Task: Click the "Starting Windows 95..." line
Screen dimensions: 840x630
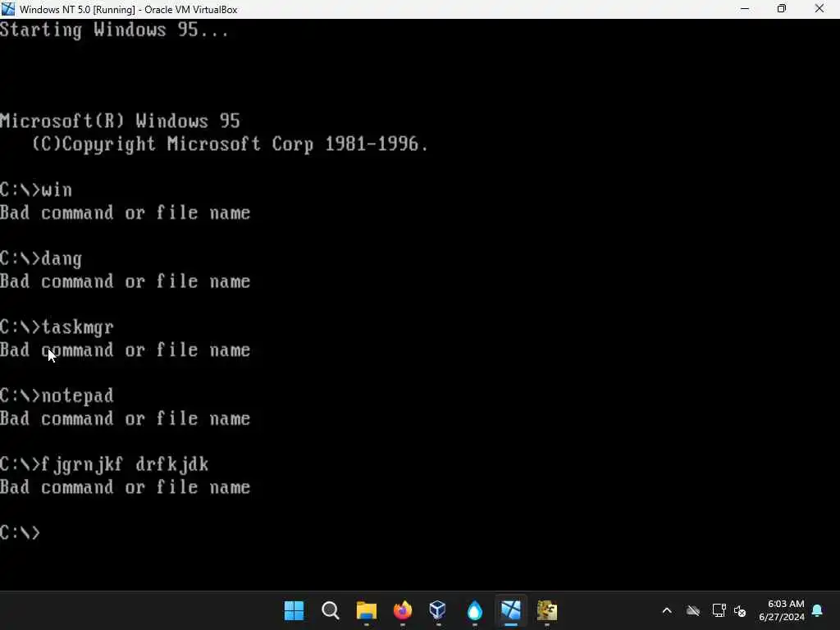Action: pos(114,30)
